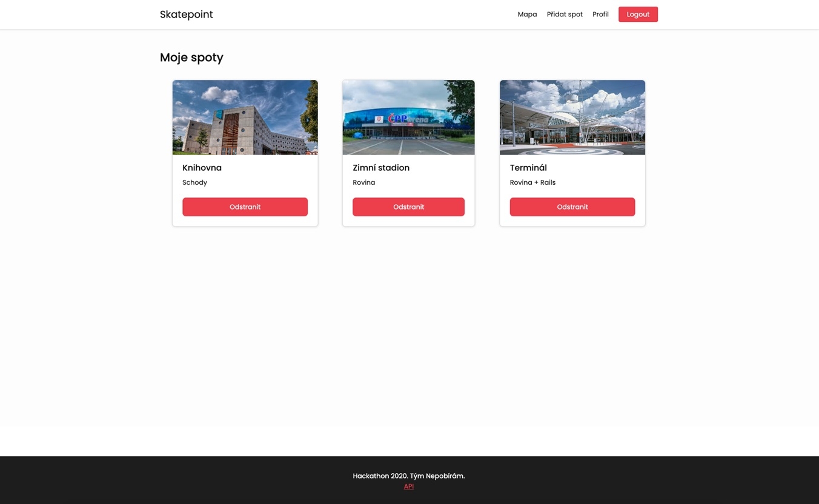Select the Knihovna card title
The width and height of the screenshot is (819, 504).
(x=202, y=168)
